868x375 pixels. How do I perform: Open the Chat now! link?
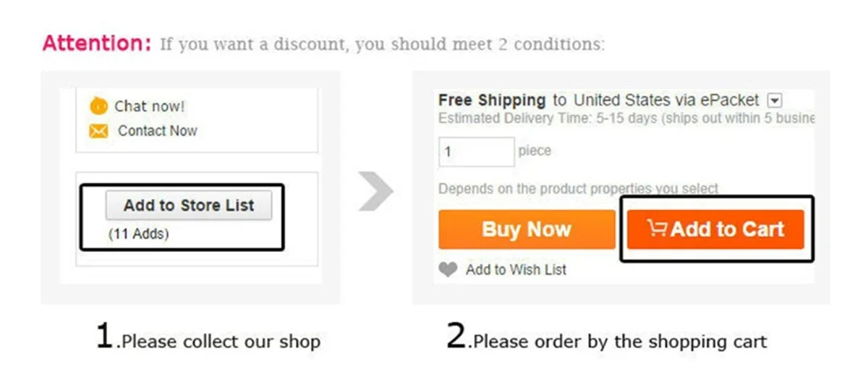149,106
